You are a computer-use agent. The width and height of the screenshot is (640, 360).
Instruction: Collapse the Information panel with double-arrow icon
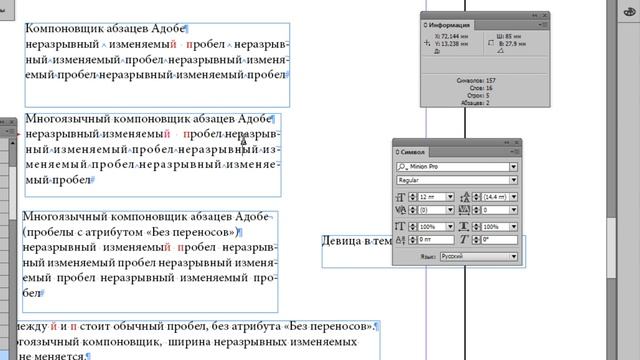535,16
